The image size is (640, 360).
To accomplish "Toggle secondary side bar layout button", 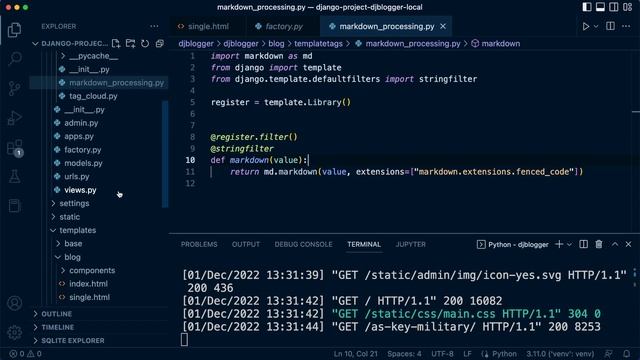I will point(614,7).
